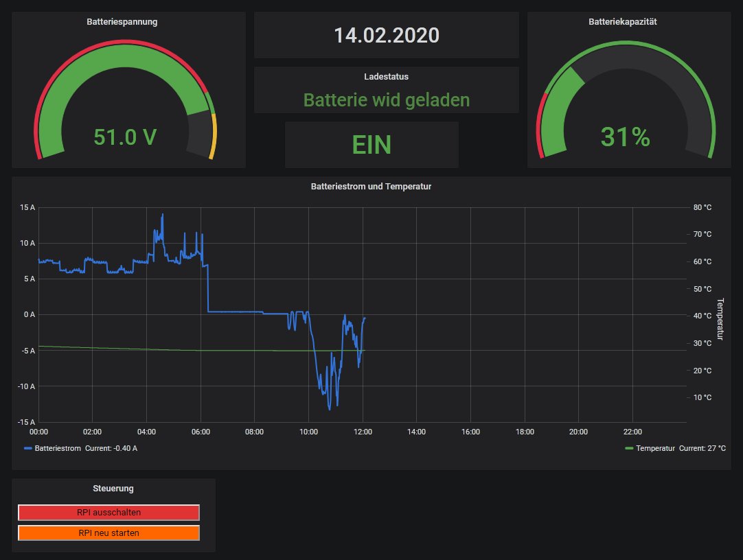Click the 12:00 label on time axis
743x560 pixels.
[x=363, y=432]
